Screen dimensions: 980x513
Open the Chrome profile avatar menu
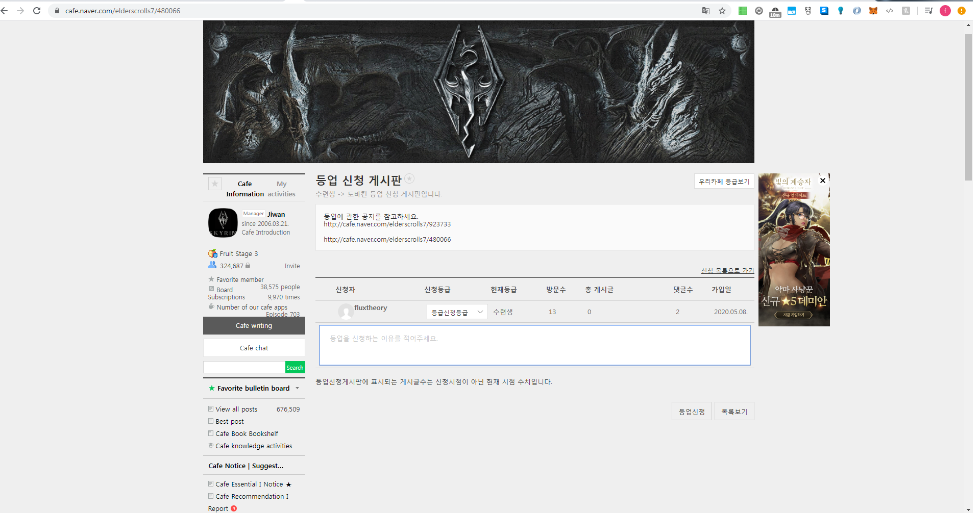[945, 11]
